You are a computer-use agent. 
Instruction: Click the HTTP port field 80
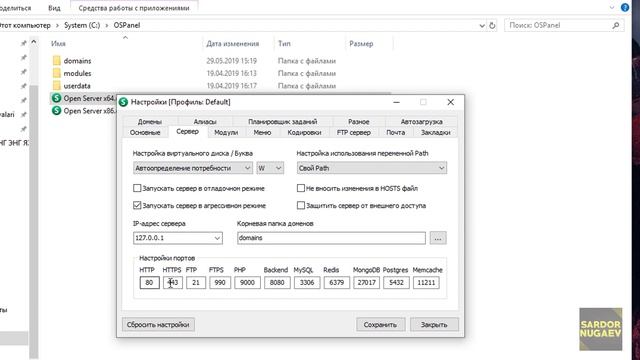(x=149, y=282)
